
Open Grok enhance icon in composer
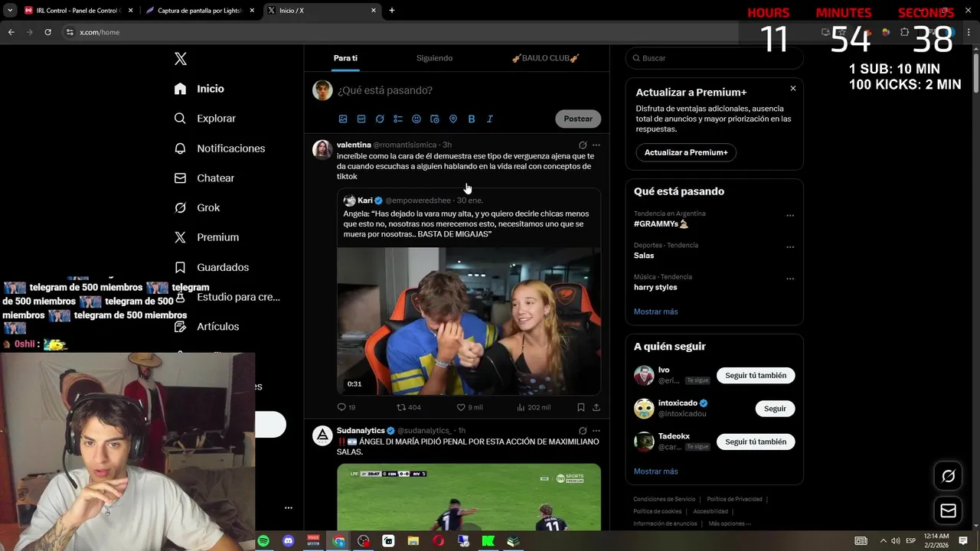(x=380, y=119)
